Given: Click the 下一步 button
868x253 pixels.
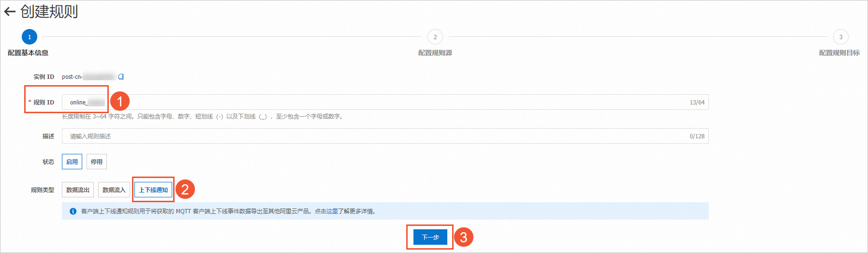Looking at the screenshot, I should click(x=430, y=237).
